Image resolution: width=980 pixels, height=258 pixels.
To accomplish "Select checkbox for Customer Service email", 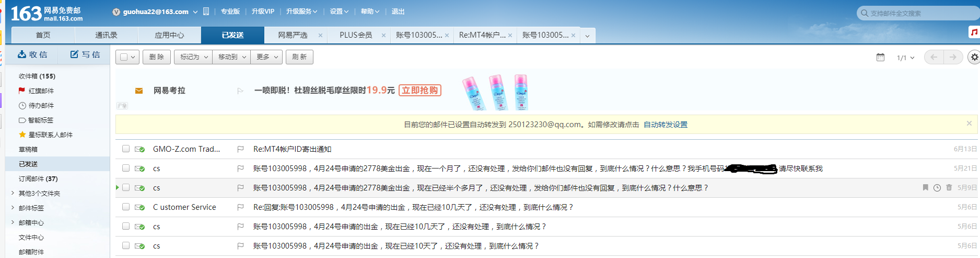I will [126, 207].
